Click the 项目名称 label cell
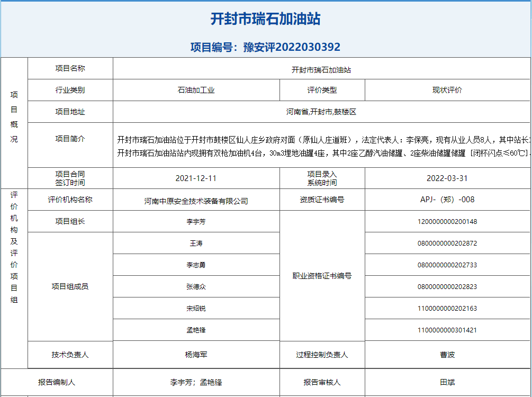This screenshot has width=532, height=397. [x=70, y=68]
